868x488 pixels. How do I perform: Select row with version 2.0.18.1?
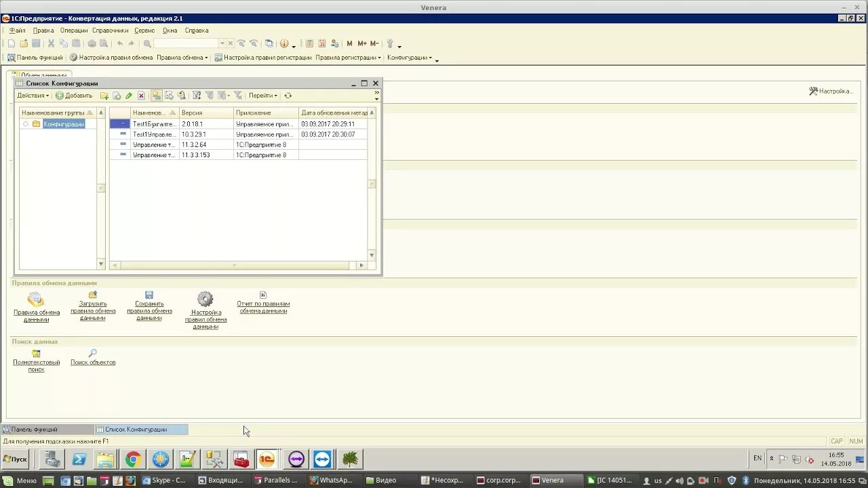tap(238, 124)
